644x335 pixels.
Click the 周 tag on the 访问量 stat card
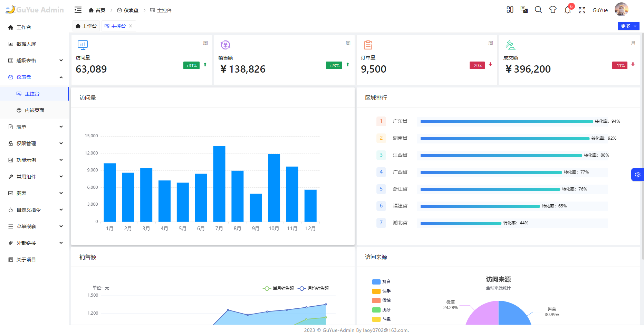click(205, 43)
